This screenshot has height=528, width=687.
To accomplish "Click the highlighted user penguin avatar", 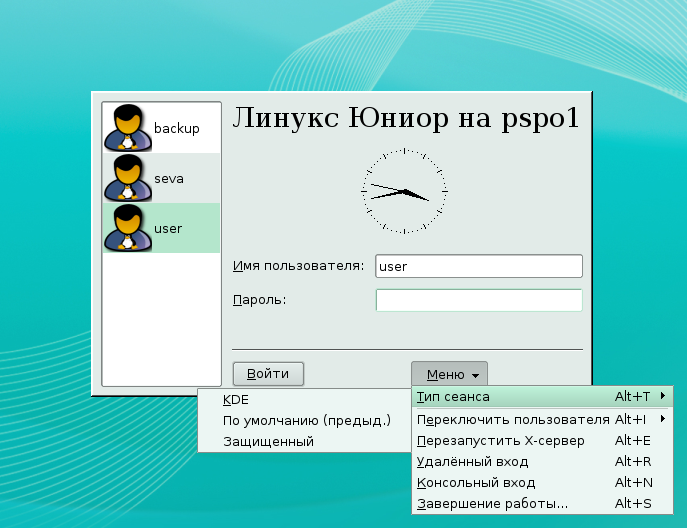I will coord(126,228).
